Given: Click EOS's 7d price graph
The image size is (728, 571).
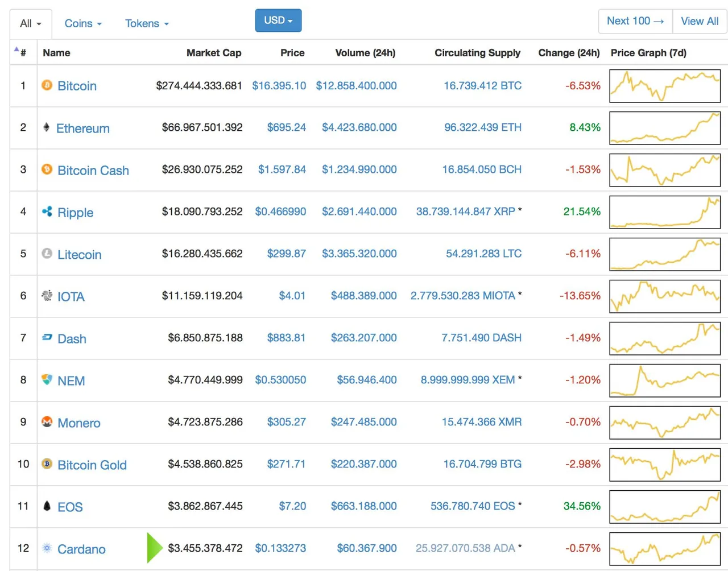Looking at the screenshot, I should tap(665, 507).
